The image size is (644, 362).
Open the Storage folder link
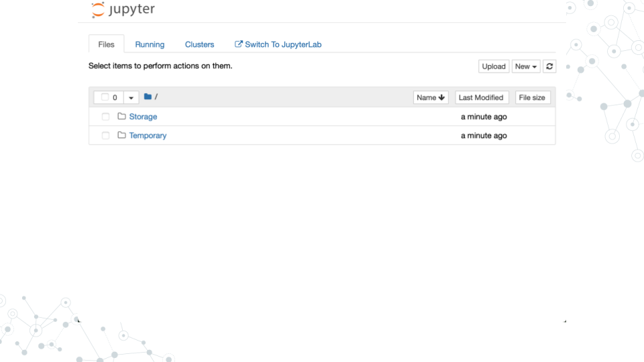tap(143, 117)
